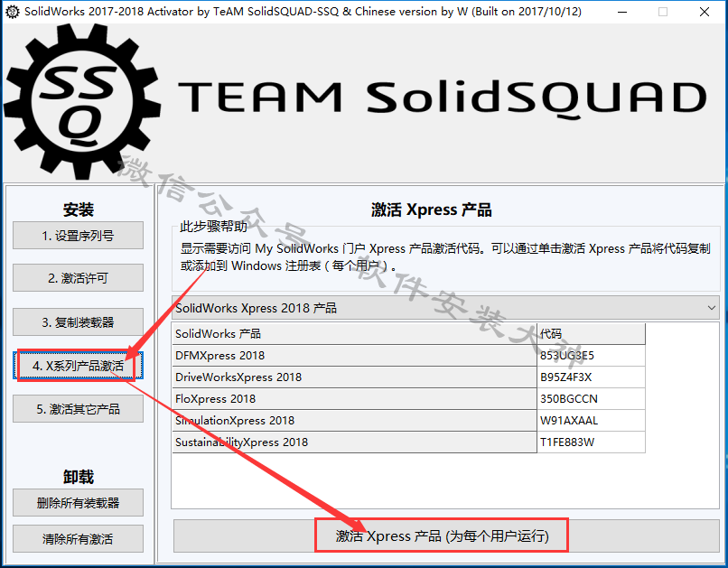Click the 此步骤帮助 group label
728x568 pixels.
[213, 227]
